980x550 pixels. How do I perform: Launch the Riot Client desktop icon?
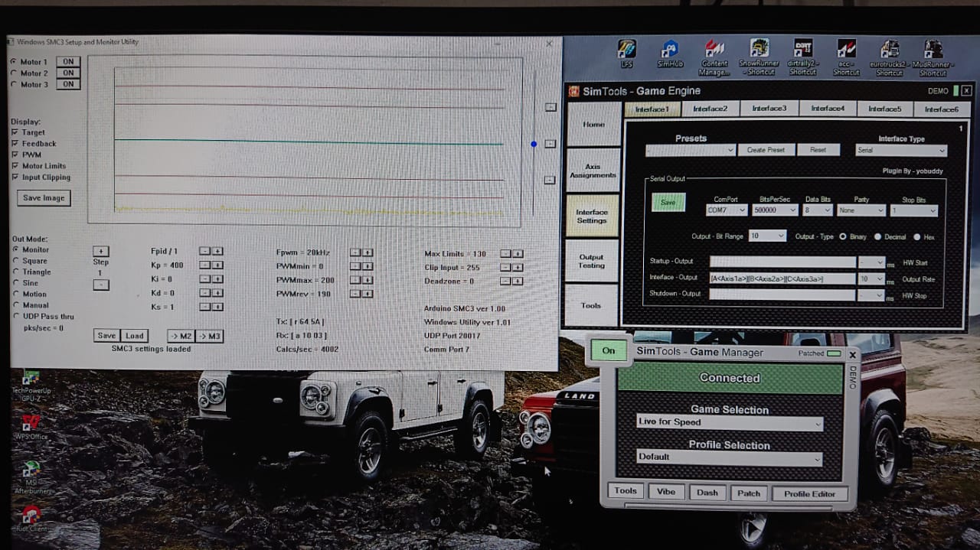pyautogui.click(x=31, y=519)
